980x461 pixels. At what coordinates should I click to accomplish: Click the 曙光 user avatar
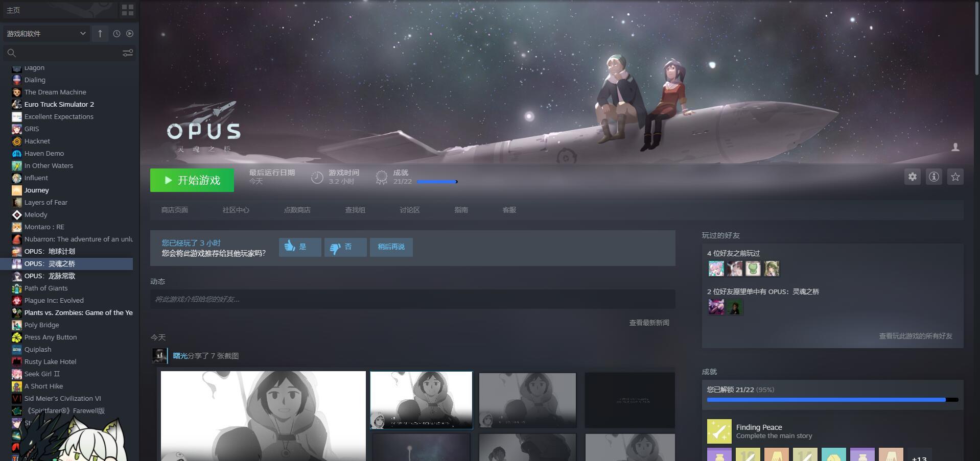159,356
